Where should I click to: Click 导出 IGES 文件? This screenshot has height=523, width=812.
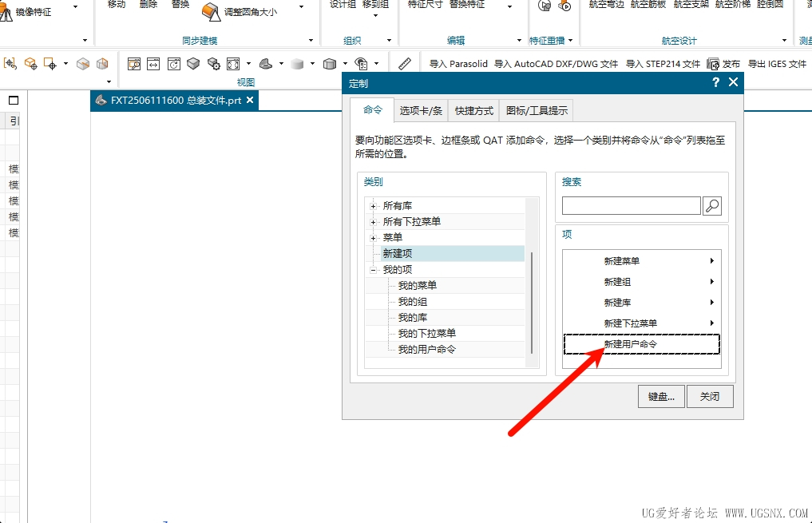click(778, 64)
